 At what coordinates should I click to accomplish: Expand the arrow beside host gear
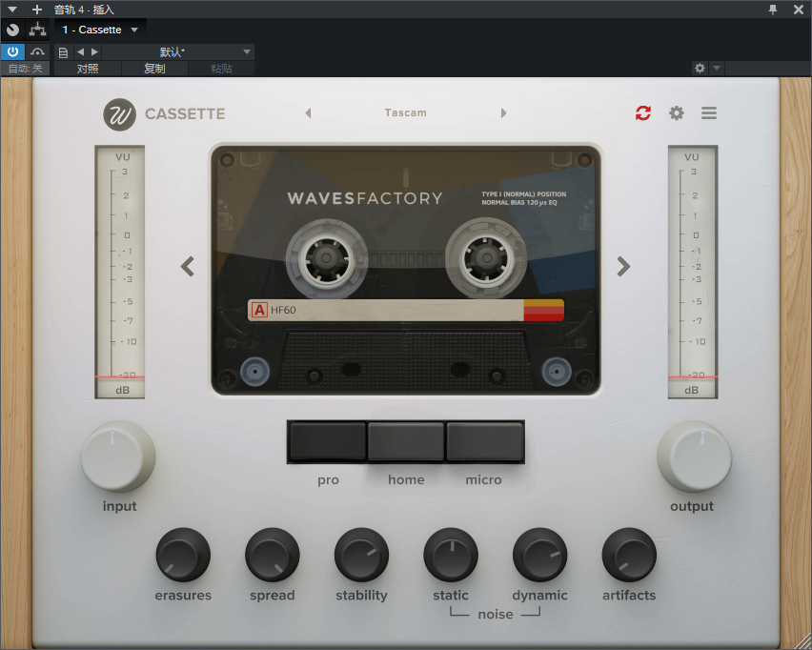pyautogui.click(x=717, y=68)
